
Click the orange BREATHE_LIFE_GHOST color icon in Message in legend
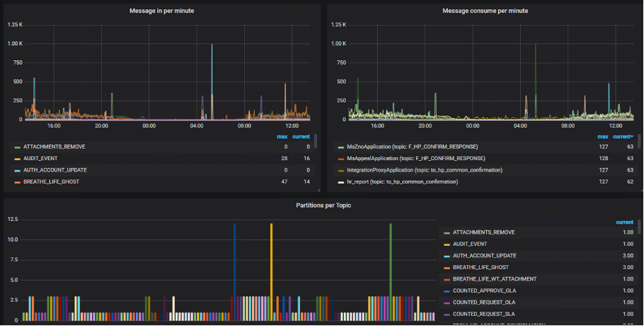point(16,182)
